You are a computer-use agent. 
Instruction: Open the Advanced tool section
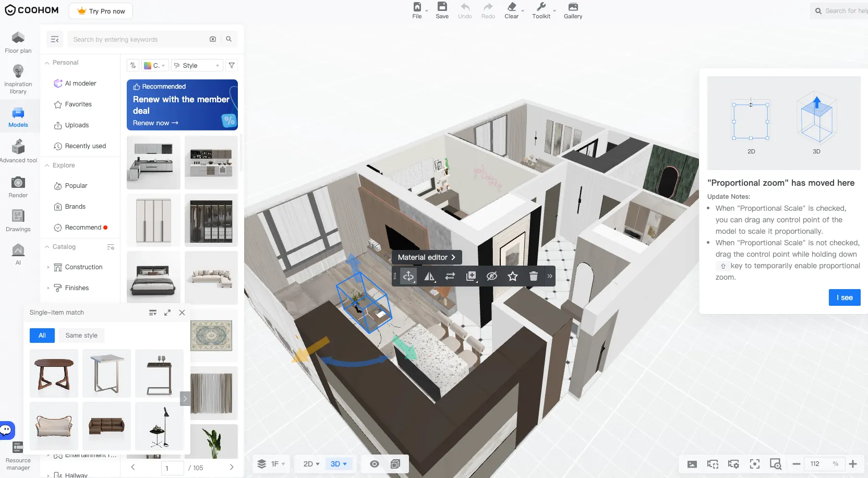(x=18, y=151)
